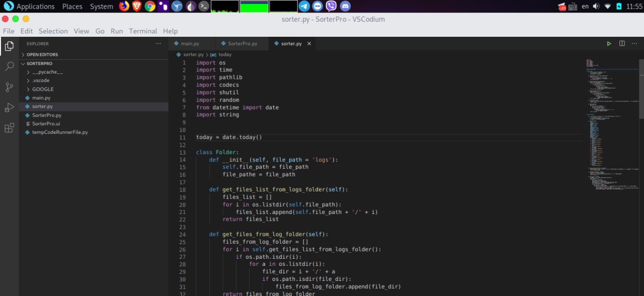Open the Terminal menu
The width and height of the screenshot is (644, 296).
point(143,31)
